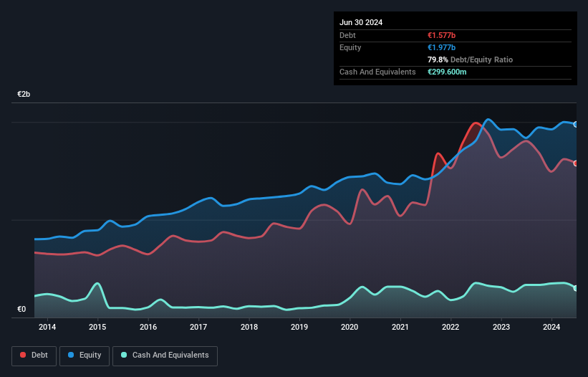Click the Equity endpoint marker on chart
The width and height of the screenshot is (588, 377).
(x=576, y=125)
